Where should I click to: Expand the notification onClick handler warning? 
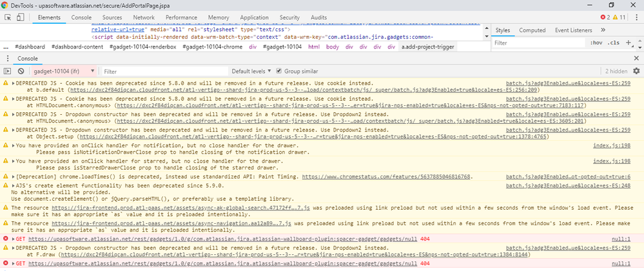point(14,146)
